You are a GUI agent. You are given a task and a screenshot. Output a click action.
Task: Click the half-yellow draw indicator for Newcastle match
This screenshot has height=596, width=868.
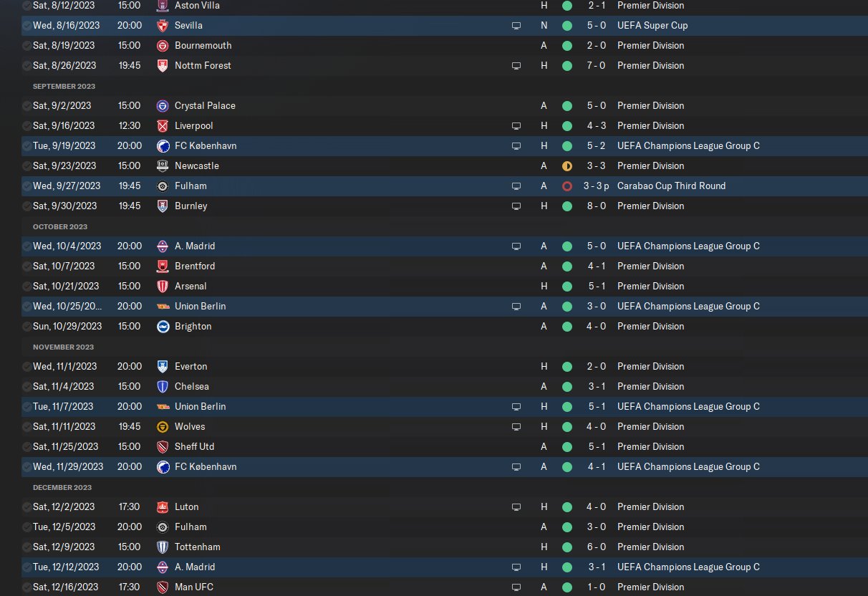(567, 165)
